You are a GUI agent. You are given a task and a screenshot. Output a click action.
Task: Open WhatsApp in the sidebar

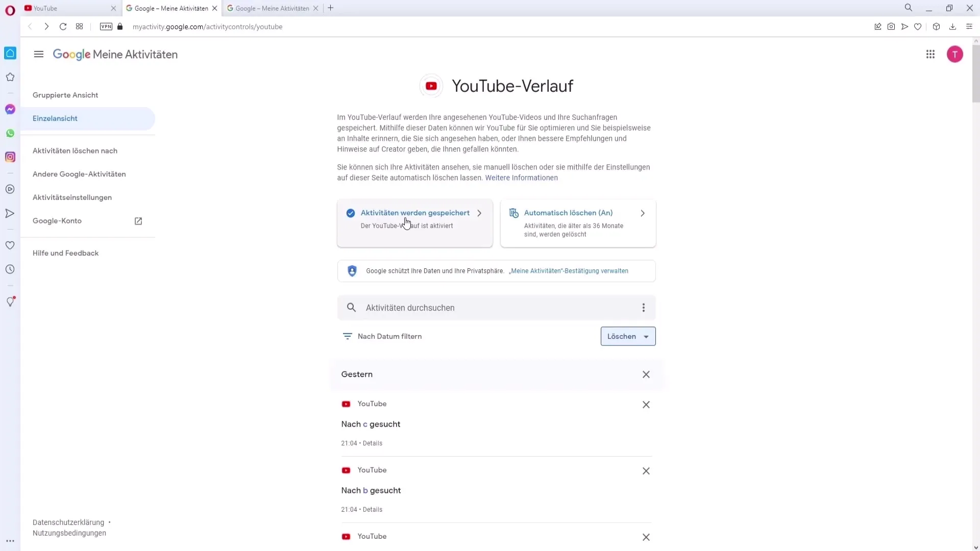[x=10, y=133]
